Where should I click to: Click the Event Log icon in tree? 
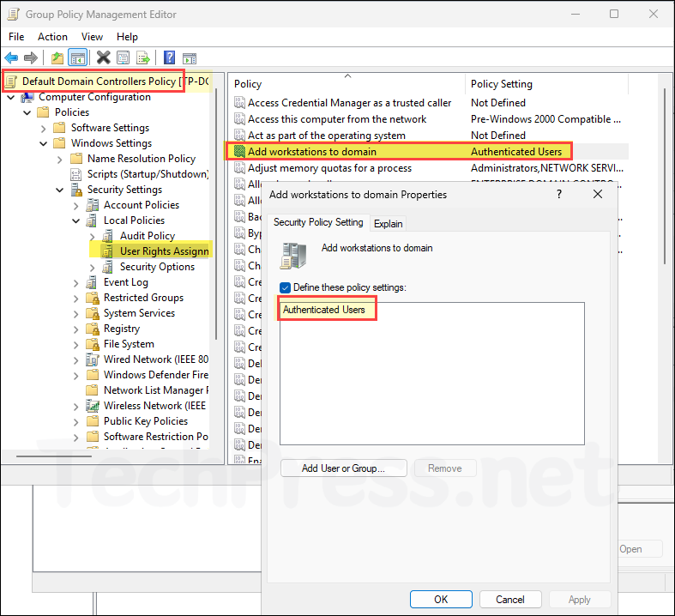point(91,282)
